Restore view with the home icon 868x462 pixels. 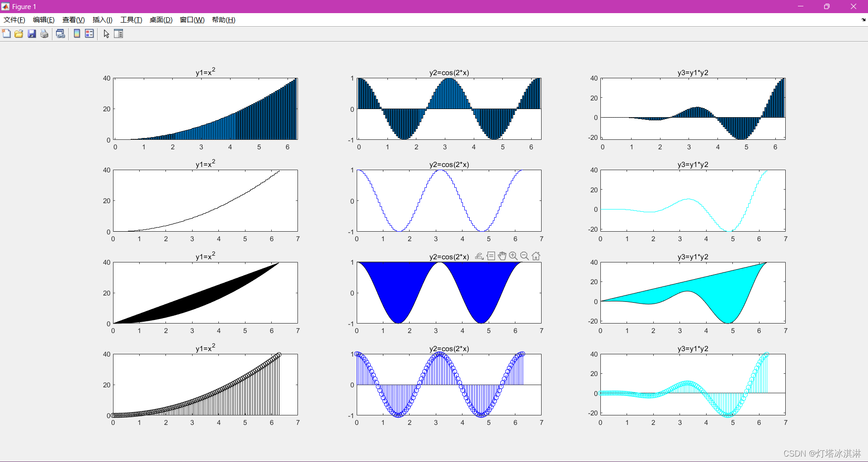click(536, 256)
